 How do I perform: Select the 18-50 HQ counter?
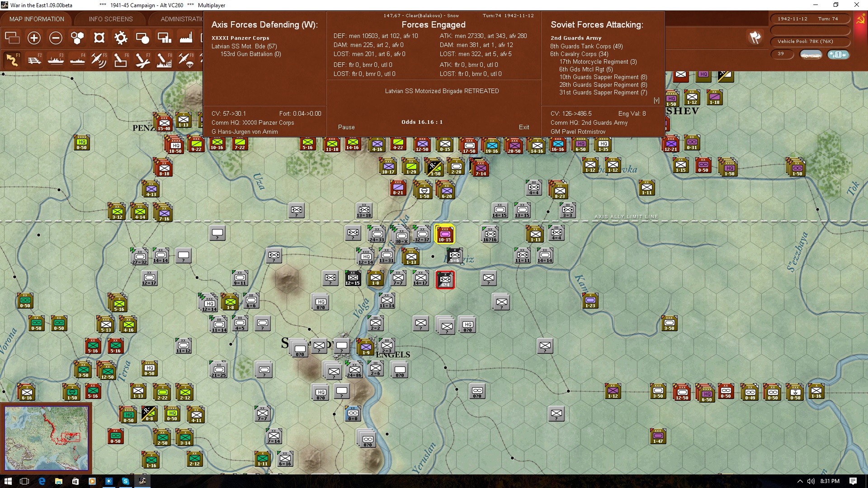175,146
